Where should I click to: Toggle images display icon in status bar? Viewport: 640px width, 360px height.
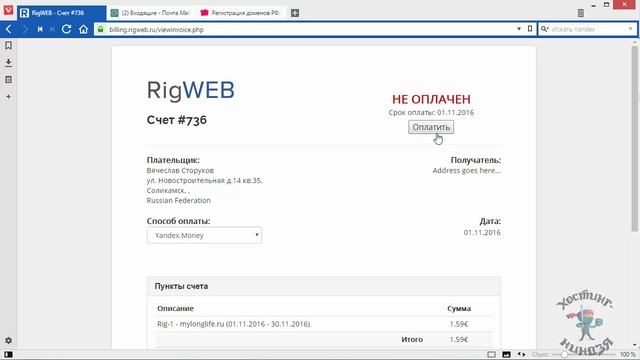506,354
